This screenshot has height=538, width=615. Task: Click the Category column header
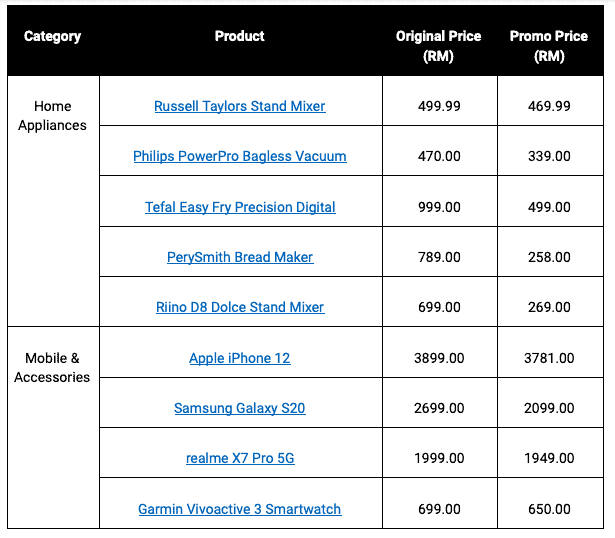pyautogui.click(x=53, y=36)
